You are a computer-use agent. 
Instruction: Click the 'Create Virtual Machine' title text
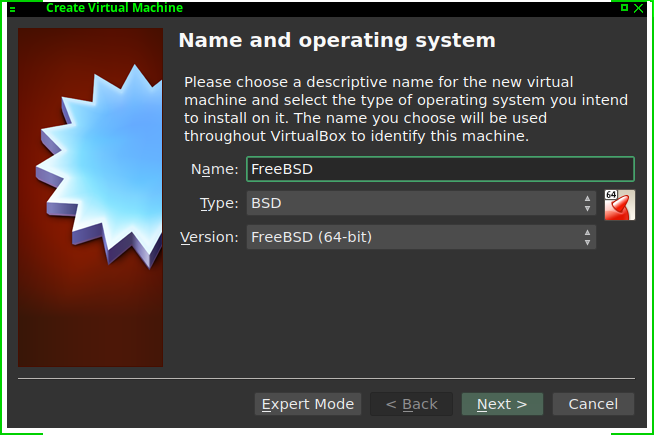[114, 8]
